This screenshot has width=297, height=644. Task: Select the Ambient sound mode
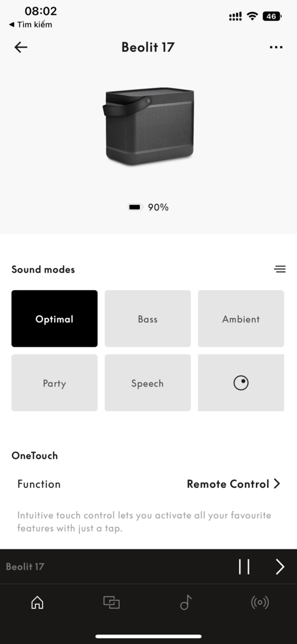pos(241,319)
